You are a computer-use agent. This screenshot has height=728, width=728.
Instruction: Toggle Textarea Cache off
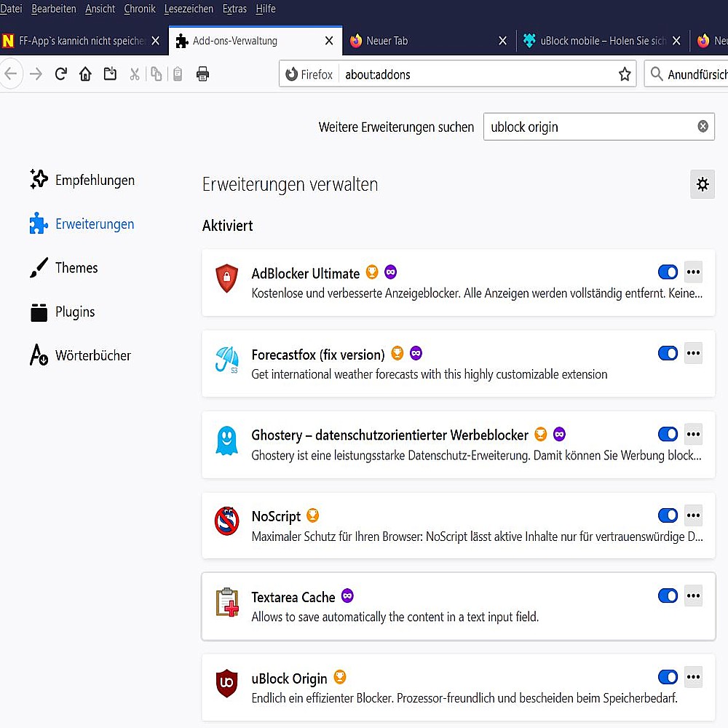[668, 596]
